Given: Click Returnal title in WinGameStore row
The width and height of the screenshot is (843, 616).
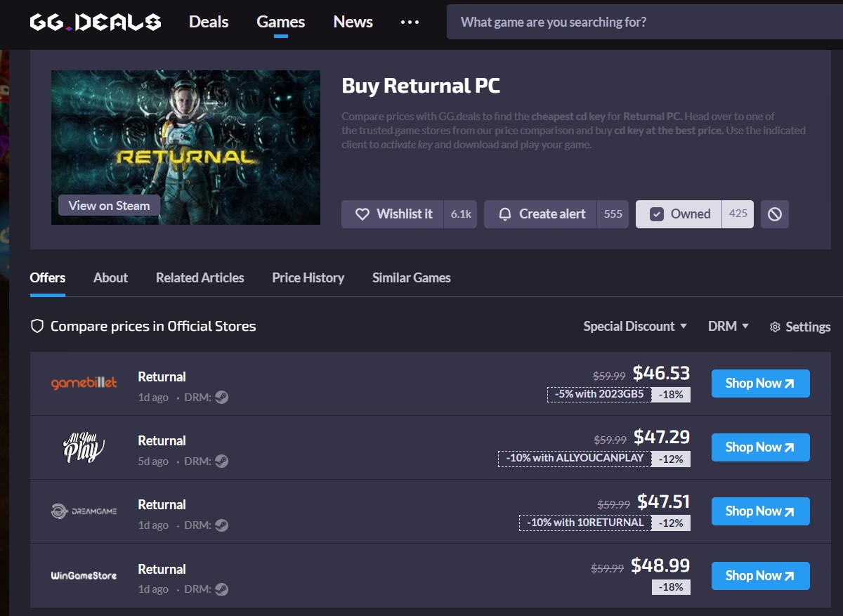Looking at the screenshot, I should (162, 569).
